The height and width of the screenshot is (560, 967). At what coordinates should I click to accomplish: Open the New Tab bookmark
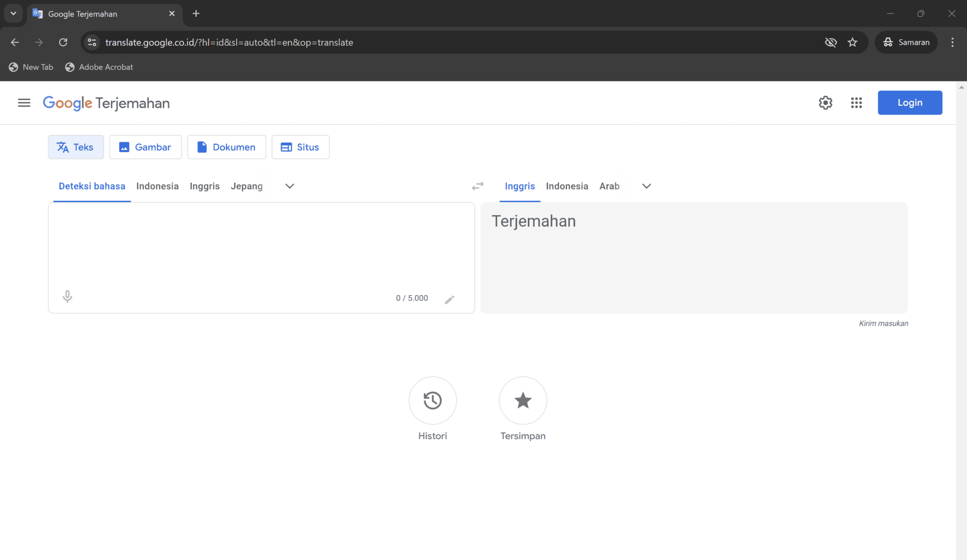tap(31, 67)
